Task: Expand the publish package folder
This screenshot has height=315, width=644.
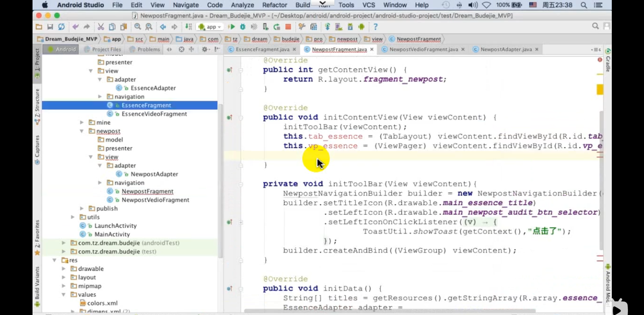Action: point(82,208)
